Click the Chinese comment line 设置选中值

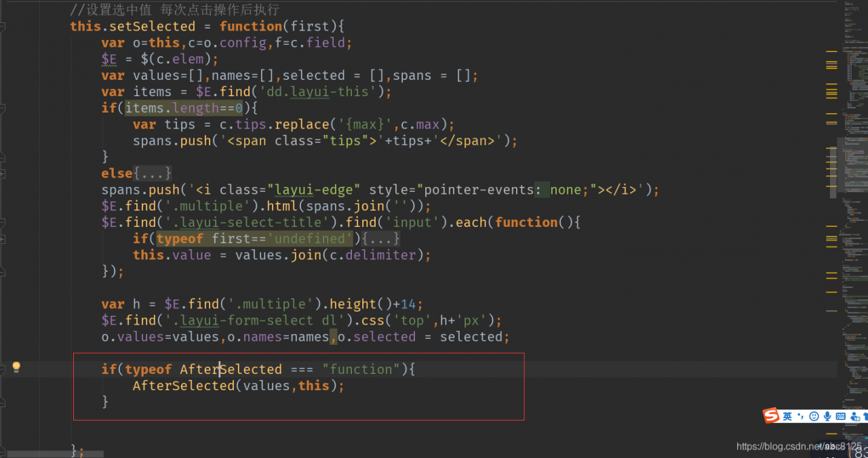(x=174, y=10)
